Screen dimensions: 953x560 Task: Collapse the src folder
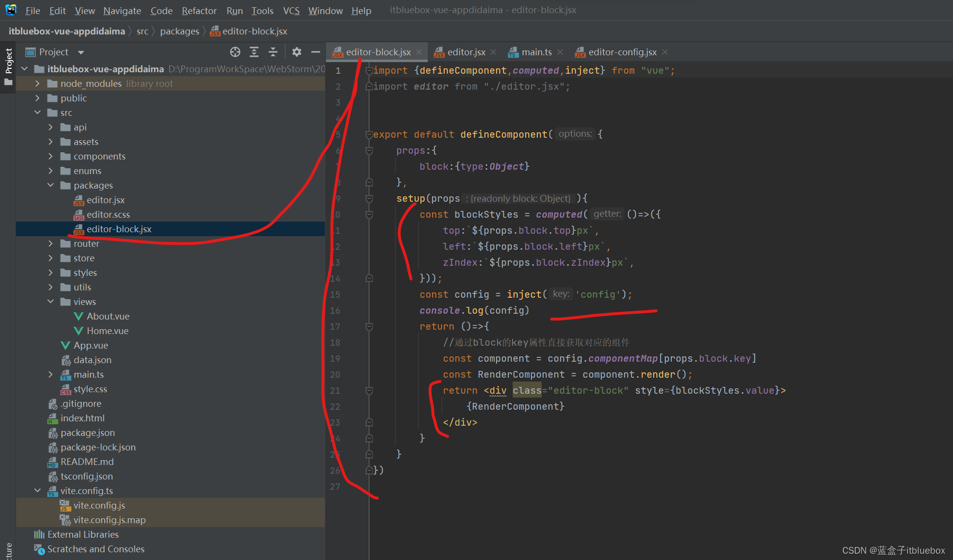[x=38, y=112]
